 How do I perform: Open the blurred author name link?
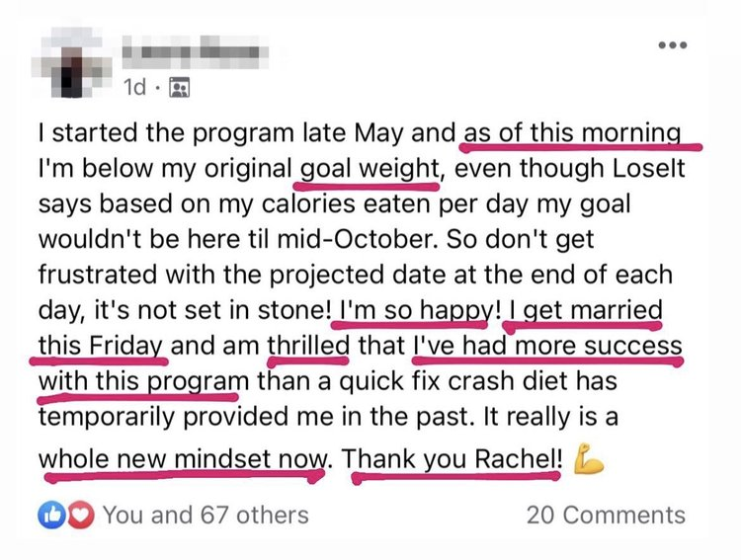tap(194, 49)
